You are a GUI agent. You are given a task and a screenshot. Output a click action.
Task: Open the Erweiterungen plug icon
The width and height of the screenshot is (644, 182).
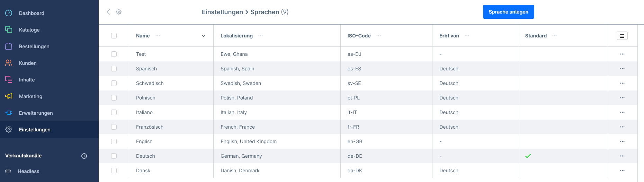9,113
